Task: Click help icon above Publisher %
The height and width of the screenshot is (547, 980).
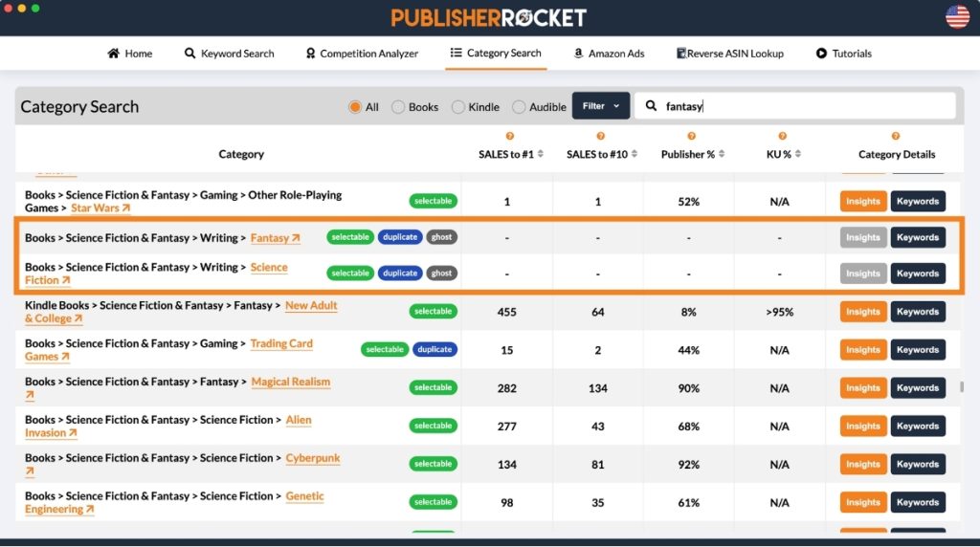Action: [691, 137]
